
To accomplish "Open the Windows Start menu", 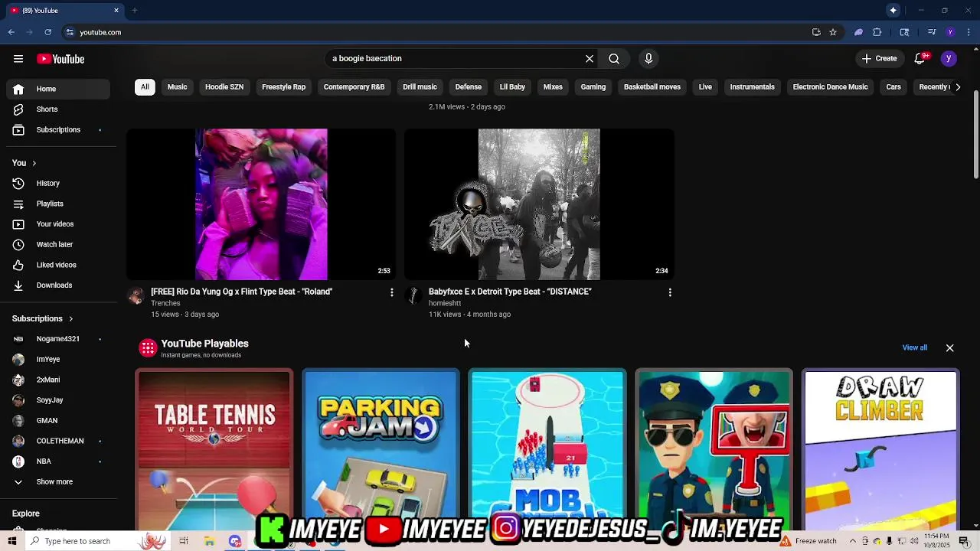I will tap(12, 541).
